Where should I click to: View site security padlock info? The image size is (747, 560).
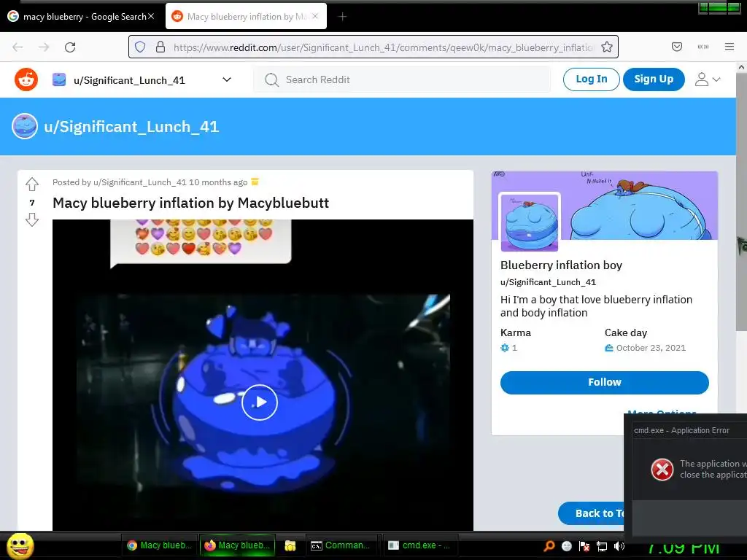160,47
